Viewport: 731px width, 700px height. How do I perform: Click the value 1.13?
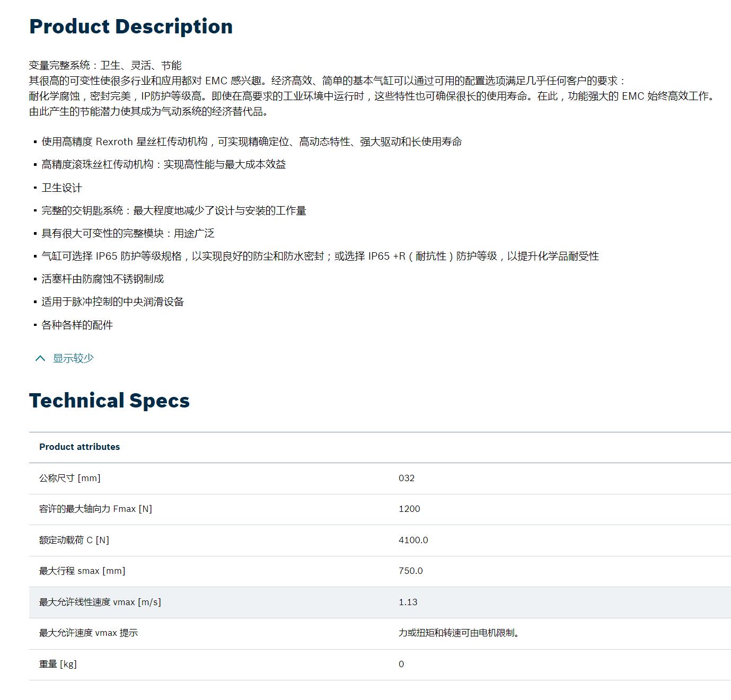408,602
